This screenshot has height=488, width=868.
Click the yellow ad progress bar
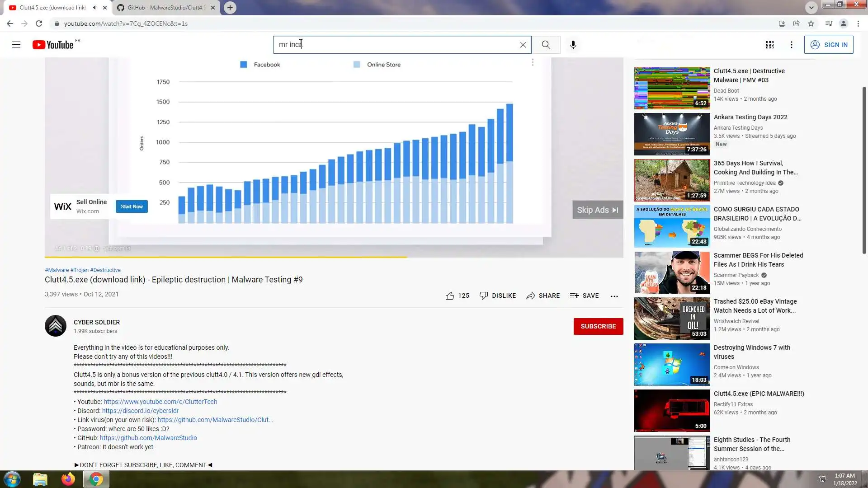tap(226, 257)
